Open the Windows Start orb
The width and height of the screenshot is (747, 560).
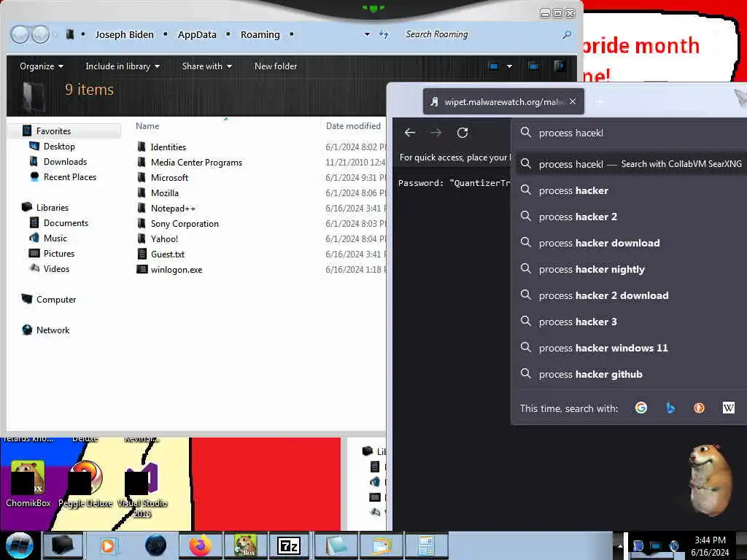click(19, 545)
